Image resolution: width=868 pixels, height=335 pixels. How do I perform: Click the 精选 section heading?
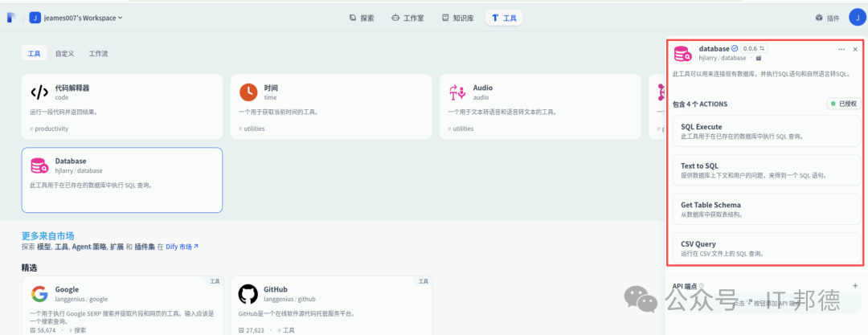click(x=30, y=268)
